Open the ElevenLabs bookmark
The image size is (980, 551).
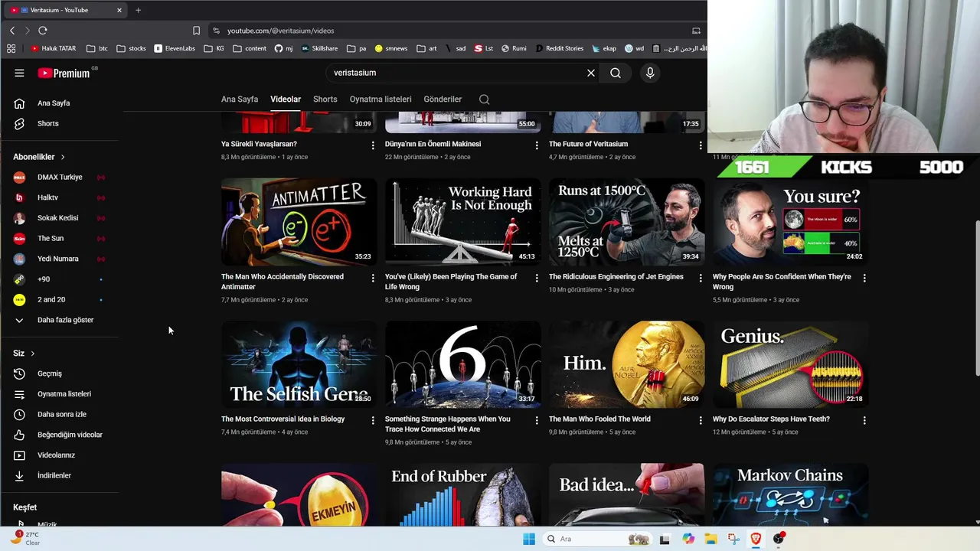pyautogui.click(x=175, y=48)
